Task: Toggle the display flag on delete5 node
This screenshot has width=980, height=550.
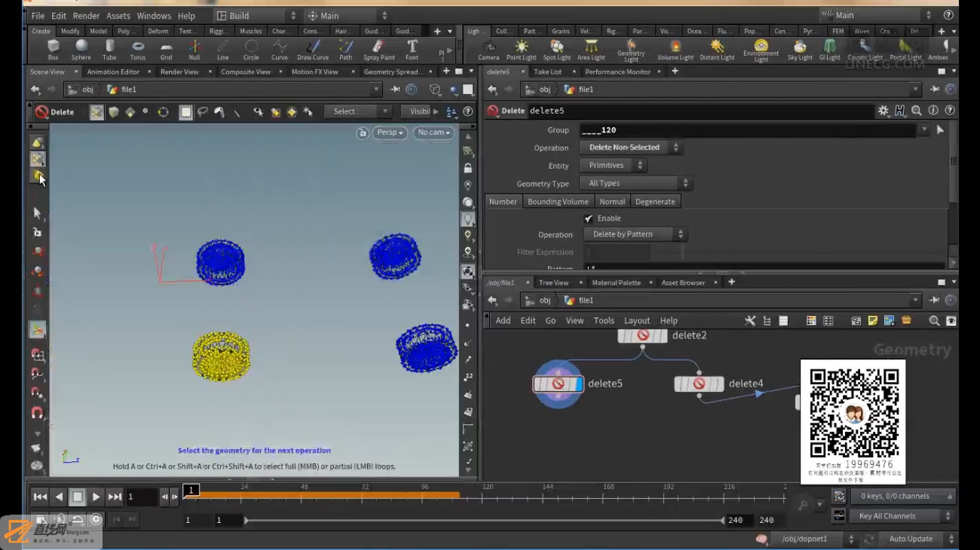Action: 579,383
